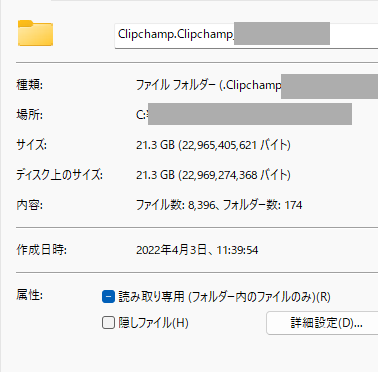Click the yellow folder icon

35,33
